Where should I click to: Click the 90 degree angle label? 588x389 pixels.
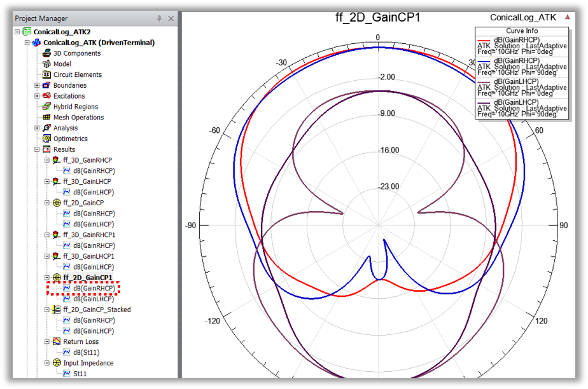[x=564, y=226]
